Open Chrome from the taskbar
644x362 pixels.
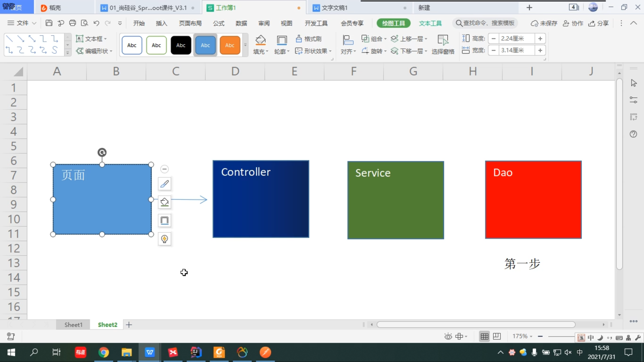103,352
